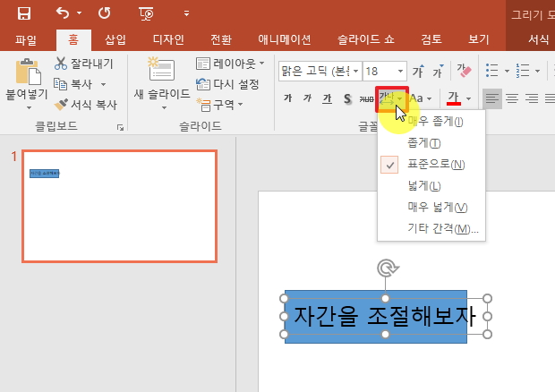Apply the red font color

(x=454, y=98)
